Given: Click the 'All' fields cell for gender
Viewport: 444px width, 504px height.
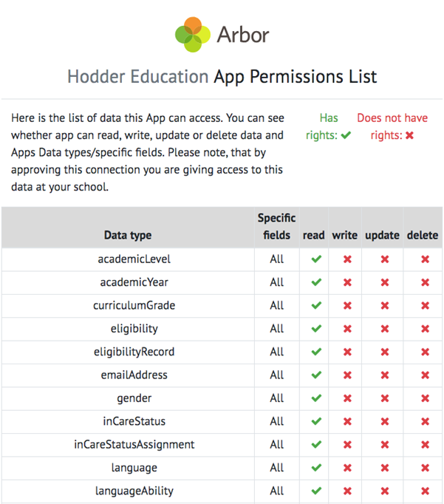Looking at the screenshot, I should tap(277, 398).
